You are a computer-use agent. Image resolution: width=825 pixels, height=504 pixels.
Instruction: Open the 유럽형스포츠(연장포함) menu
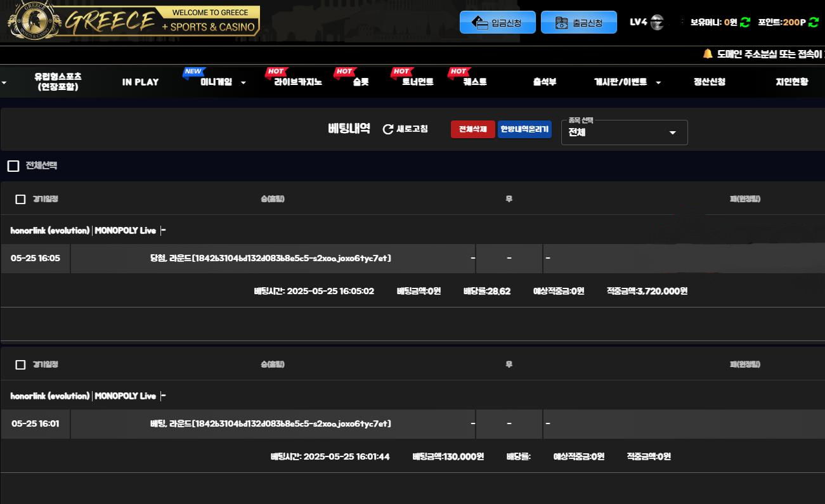pyautogui.click(x=58, y=81)
